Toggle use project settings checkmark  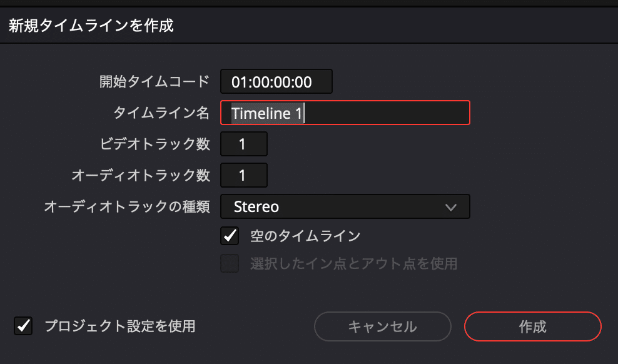coord(23,326)
